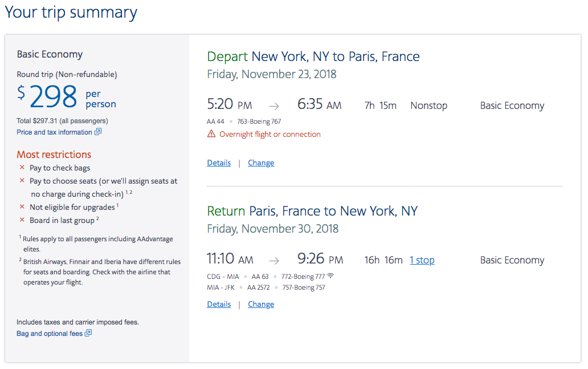Screen dimensions: 588x369
Task: Open the Price and tax information link
Action: [54, 132]
